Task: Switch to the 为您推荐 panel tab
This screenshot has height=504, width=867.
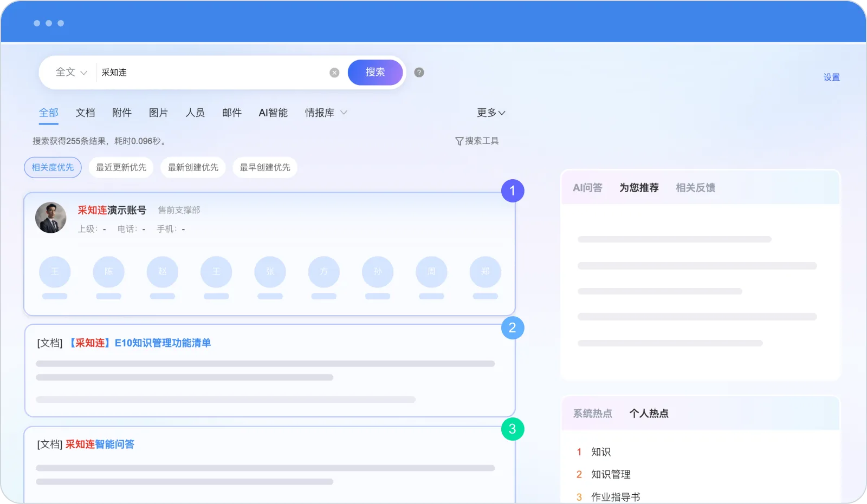Action: pos(639,188)
